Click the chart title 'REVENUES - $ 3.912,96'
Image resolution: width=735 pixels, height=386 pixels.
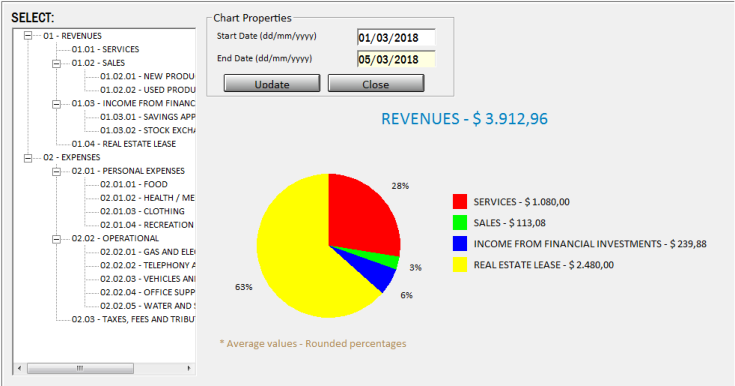pos(464,119)
